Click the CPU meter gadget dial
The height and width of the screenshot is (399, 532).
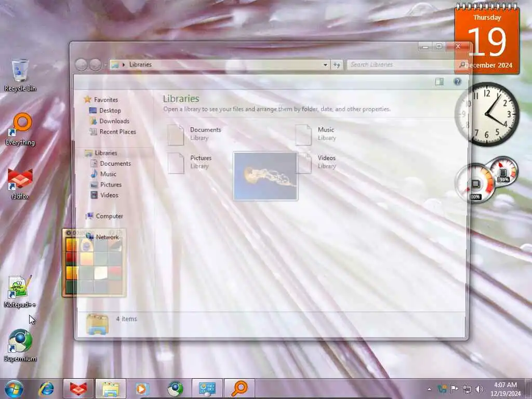click(475, 183)
